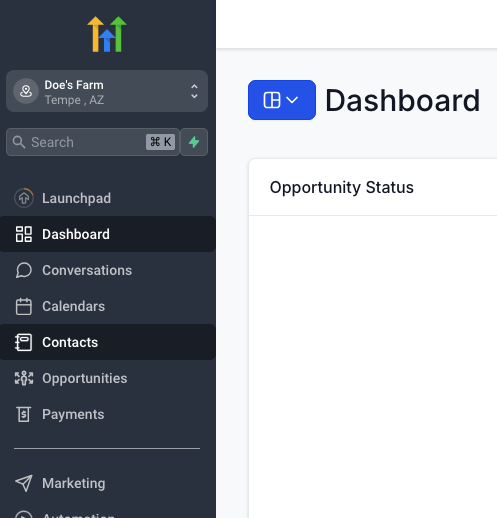This screenshot has height=518, width=497.
Task: Click the Search input field
Action: [93, 142]
